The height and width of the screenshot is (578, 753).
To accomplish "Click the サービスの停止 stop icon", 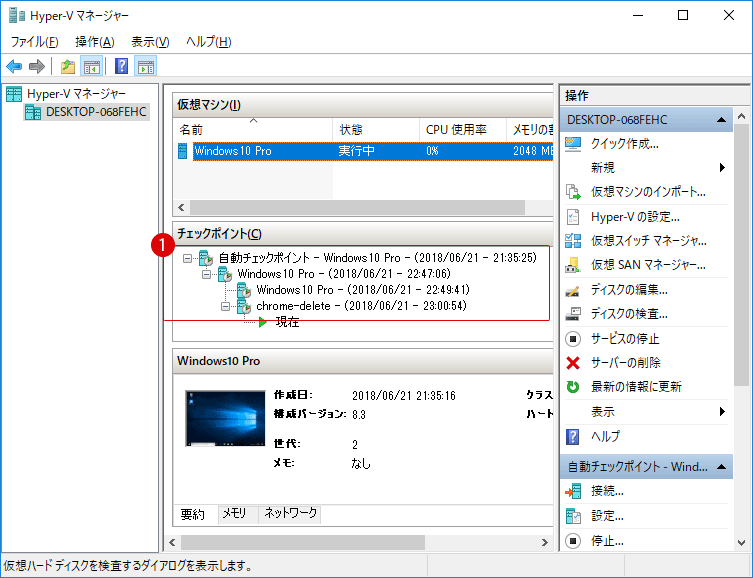I will pyautogui.click(x=573, y=339).
